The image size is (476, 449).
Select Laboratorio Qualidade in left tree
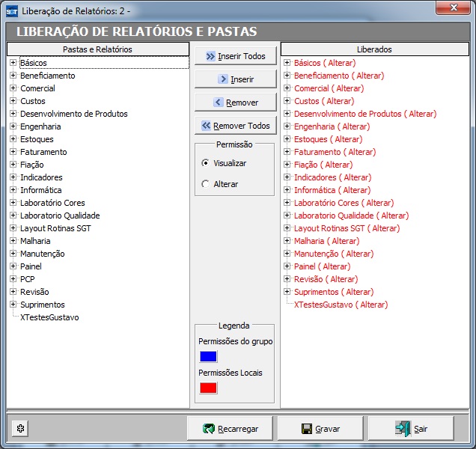pos(60,216)
